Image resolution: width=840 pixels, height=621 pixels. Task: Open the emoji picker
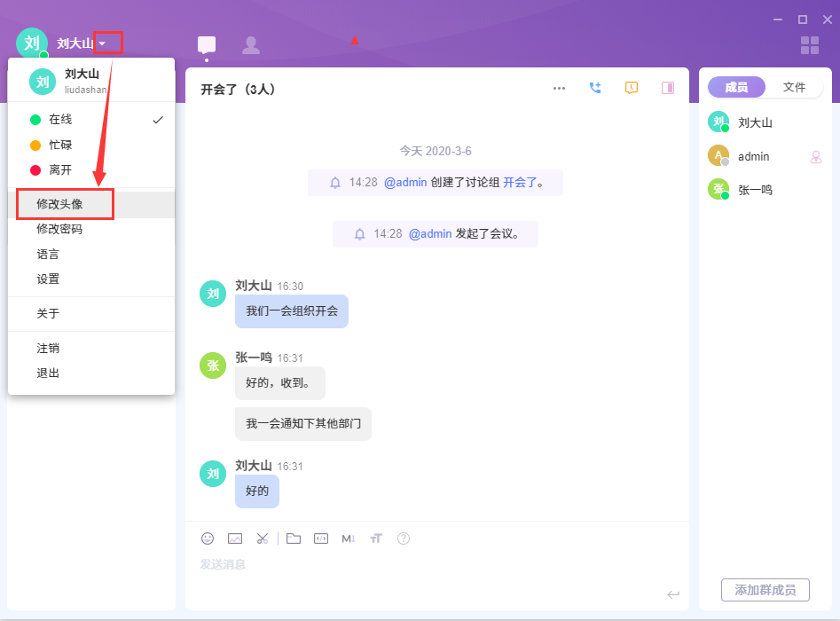tap(208, 538)
